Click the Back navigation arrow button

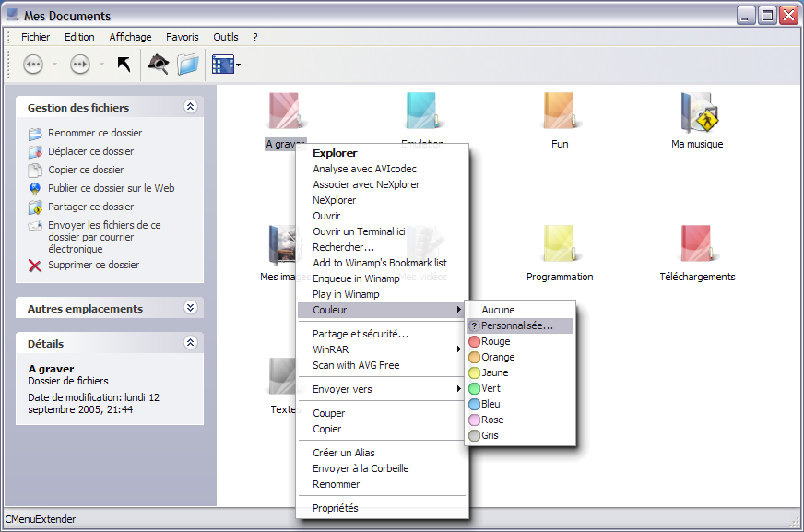coord(33,65)
